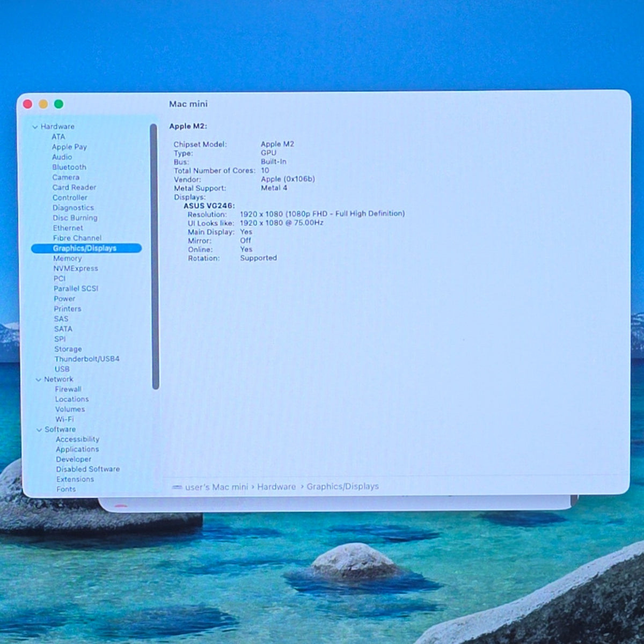
Task: Click the Software category label
Action: 60,429
